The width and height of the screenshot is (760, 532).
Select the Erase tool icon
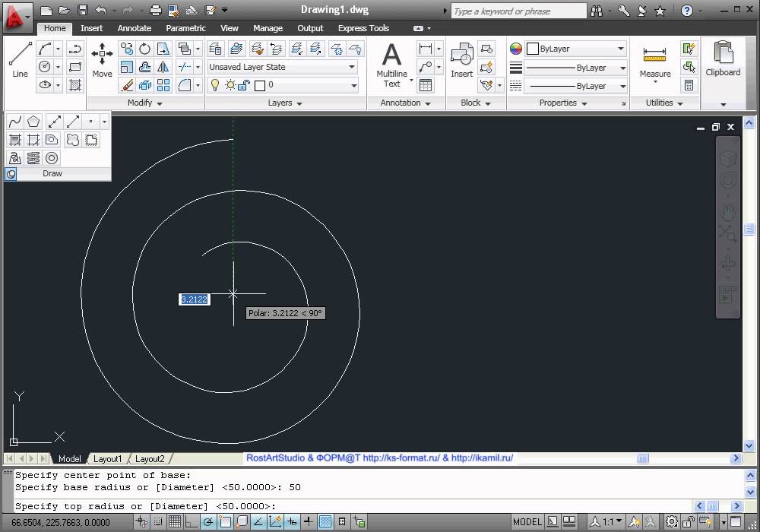point(126,85)
